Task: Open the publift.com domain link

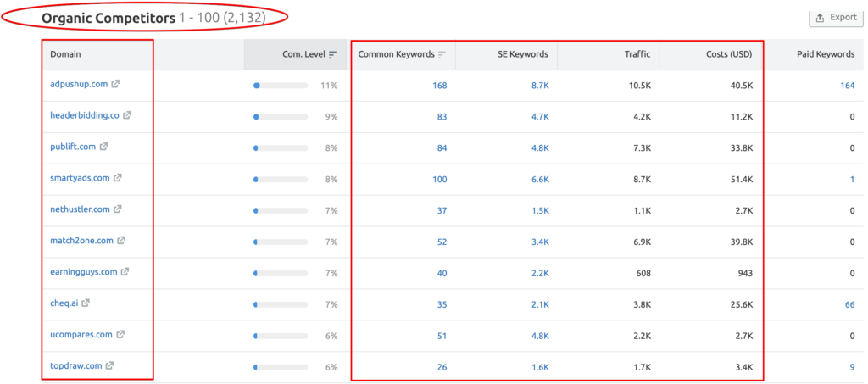Action: tap(73, 147)
